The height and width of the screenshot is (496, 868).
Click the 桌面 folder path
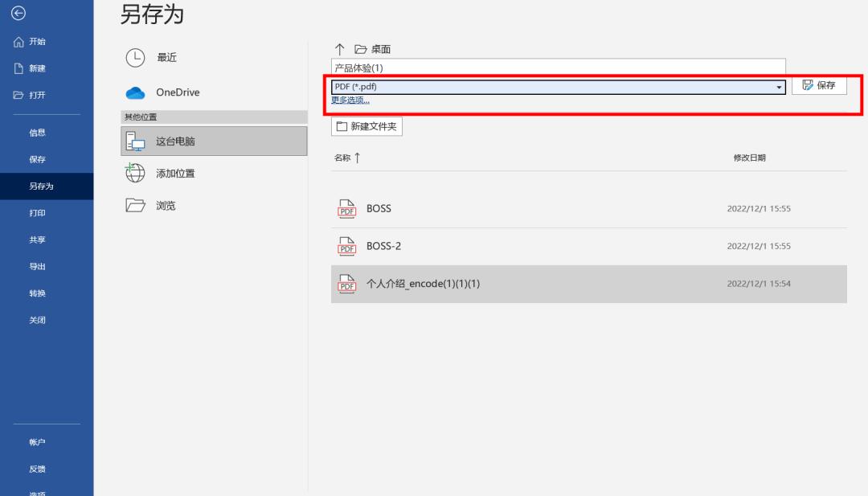[x=373, y=49]
